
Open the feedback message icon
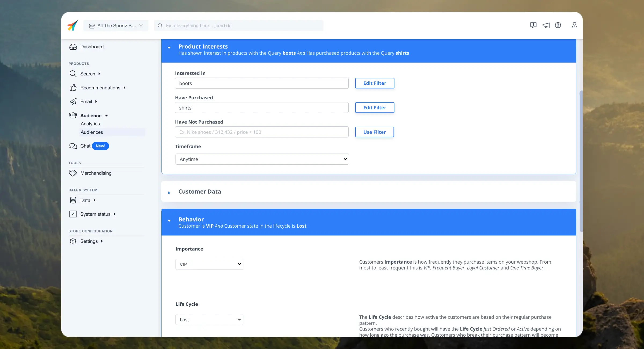pos(533,25)
